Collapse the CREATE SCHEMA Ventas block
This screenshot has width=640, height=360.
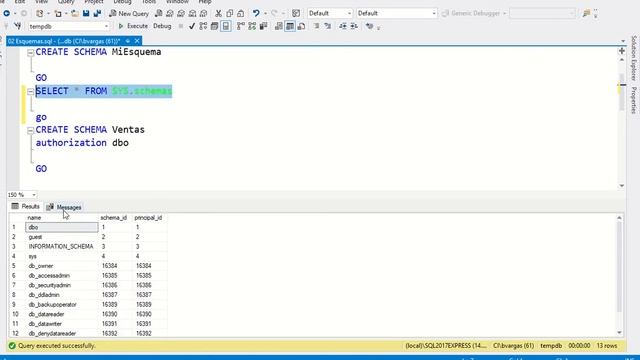pyautogui.click(x=30, y=131)
